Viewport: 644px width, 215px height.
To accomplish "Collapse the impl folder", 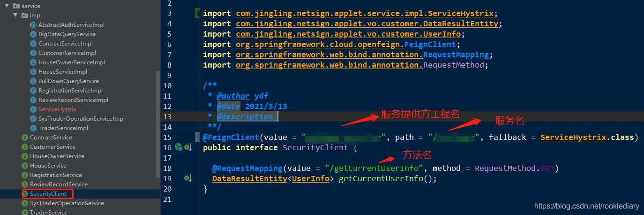I will [15, 15].
